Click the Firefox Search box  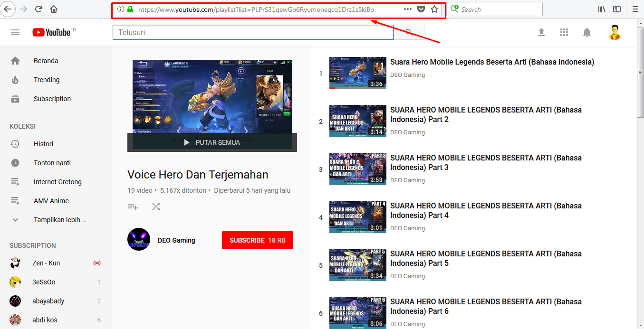coord(495,9)
